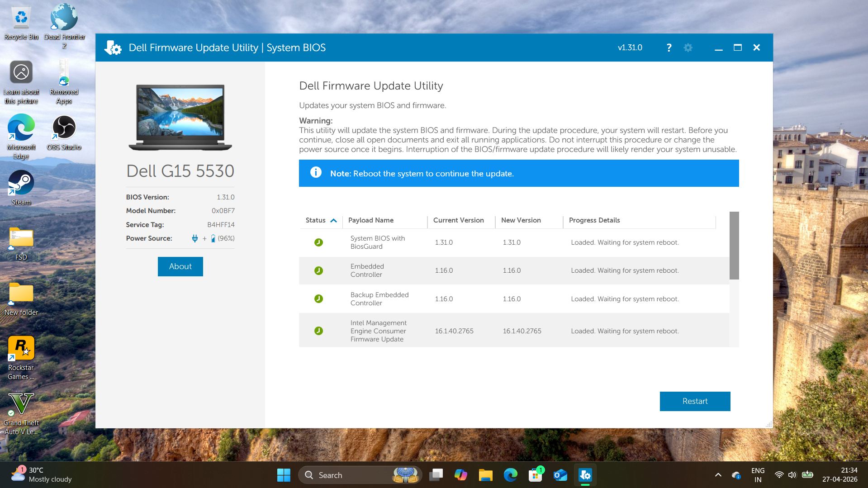The height and width of the screenshot is (488, 868).
Task: Click the payload list scrollbar thumb
Action: (734, 246)
